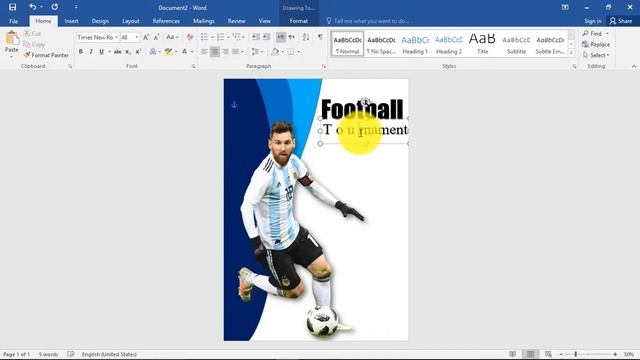640x360 pixels.
Task: Open the Change Case dropdown
Action: (x=172, y=37)
